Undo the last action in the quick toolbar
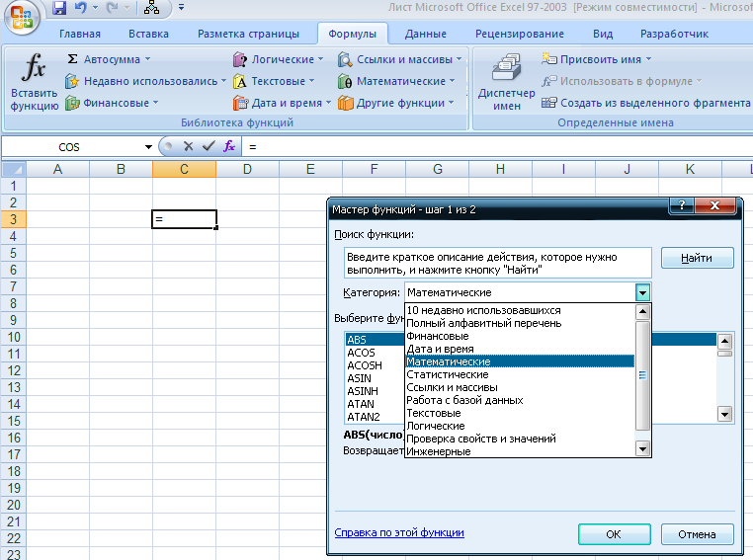 coord(81,8)
